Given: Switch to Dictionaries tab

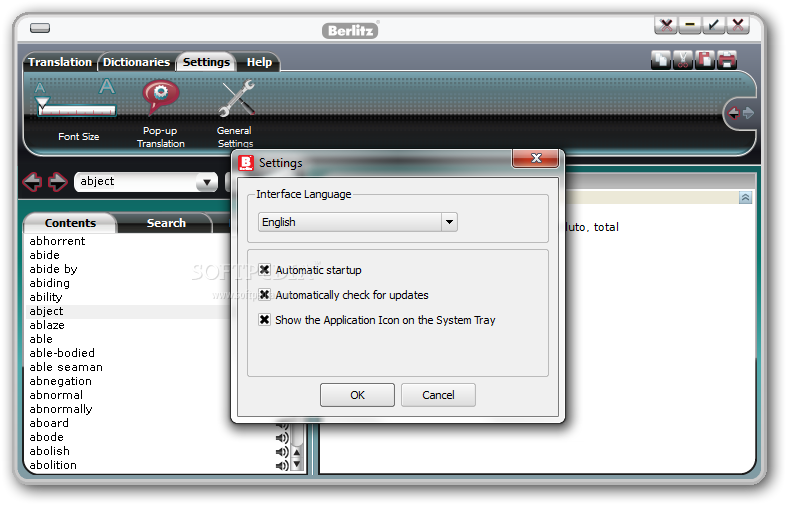Looking at the screenshot, I should click(x=136, y=62).
